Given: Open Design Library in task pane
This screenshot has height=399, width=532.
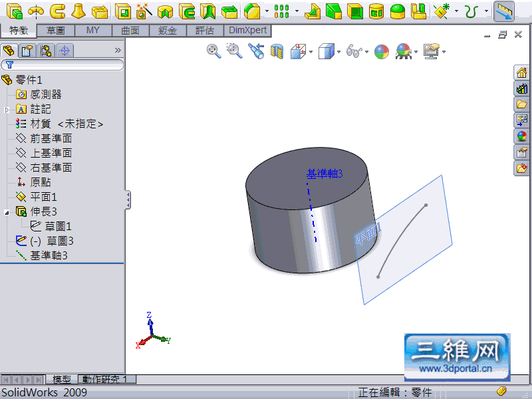Looking at the screenshot, I should point(522,89).
